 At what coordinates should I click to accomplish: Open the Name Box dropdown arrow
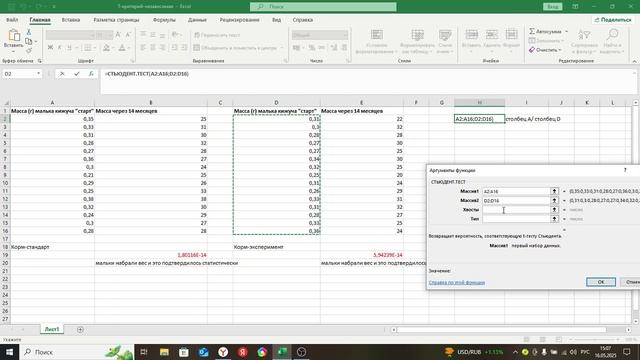click(x=38, y=74)
